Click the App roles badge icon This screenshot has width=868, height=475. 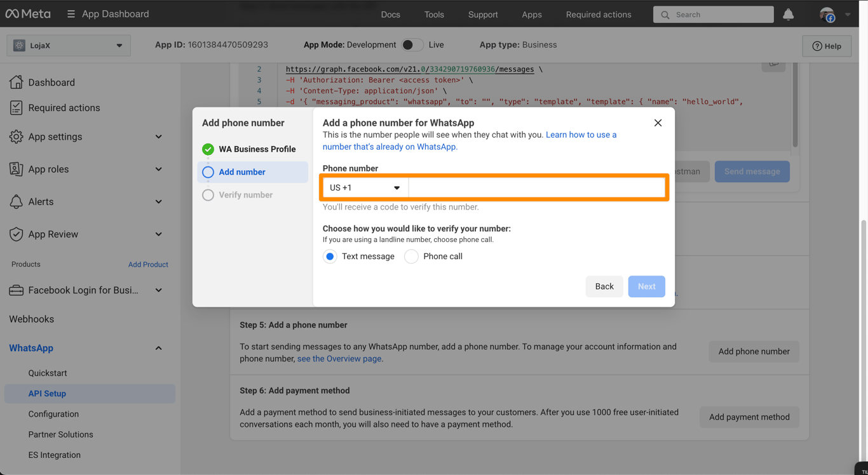tap(16, 169)
